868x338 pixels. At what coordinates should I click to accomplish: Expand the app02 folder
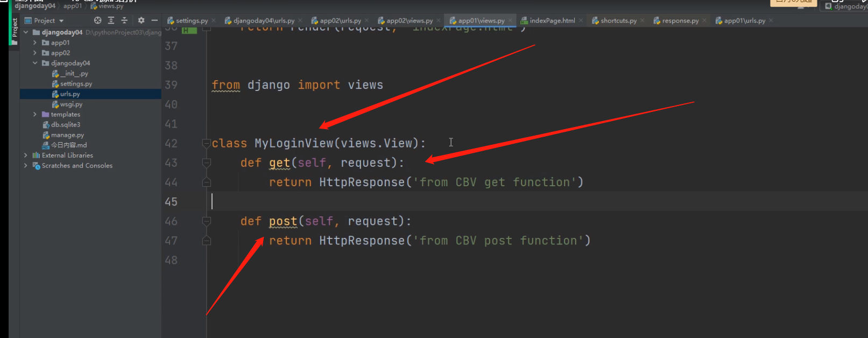[x=35, y=53]
